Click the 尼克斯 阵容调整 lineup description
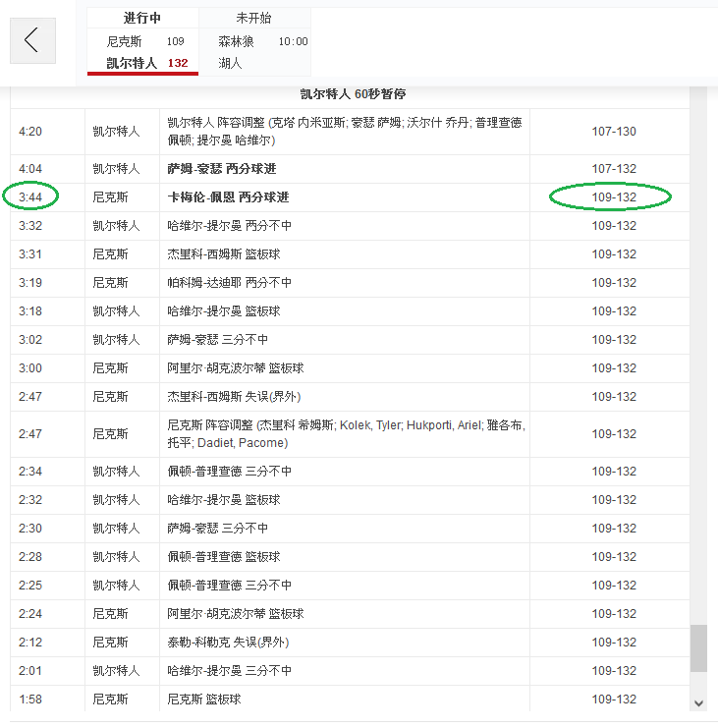Viewport: 718px width, 728px height. coord(347,434)
